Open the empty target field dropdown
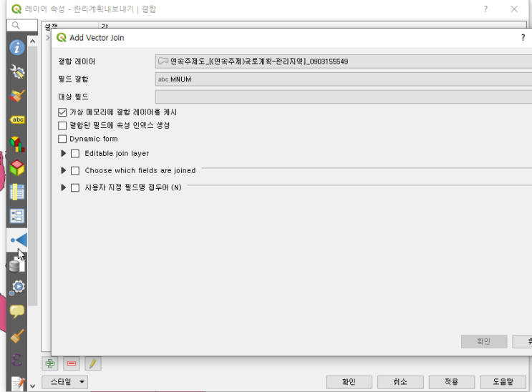Viewport: 532px width, 392px height. click(344, 97)
